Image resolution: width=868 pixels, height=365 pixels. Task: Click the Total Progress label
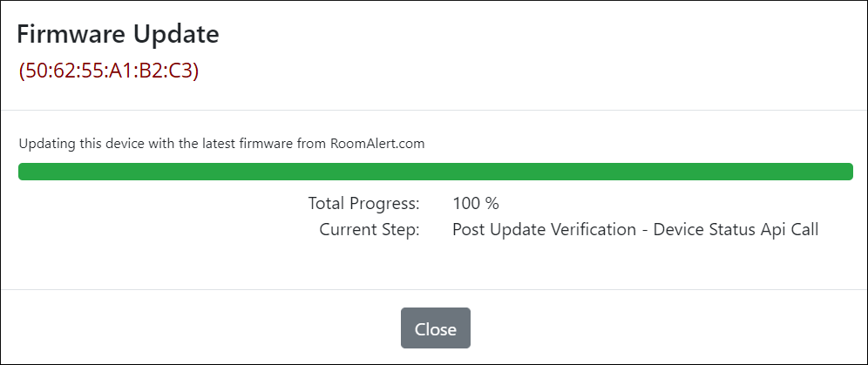[363, 204]
